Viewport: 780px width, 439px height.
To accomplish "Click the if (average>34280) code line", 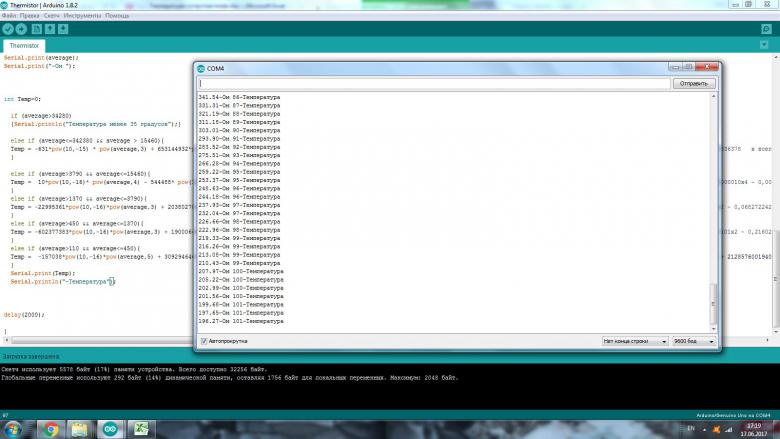I will pyautogui.click(x=41, y=116).
